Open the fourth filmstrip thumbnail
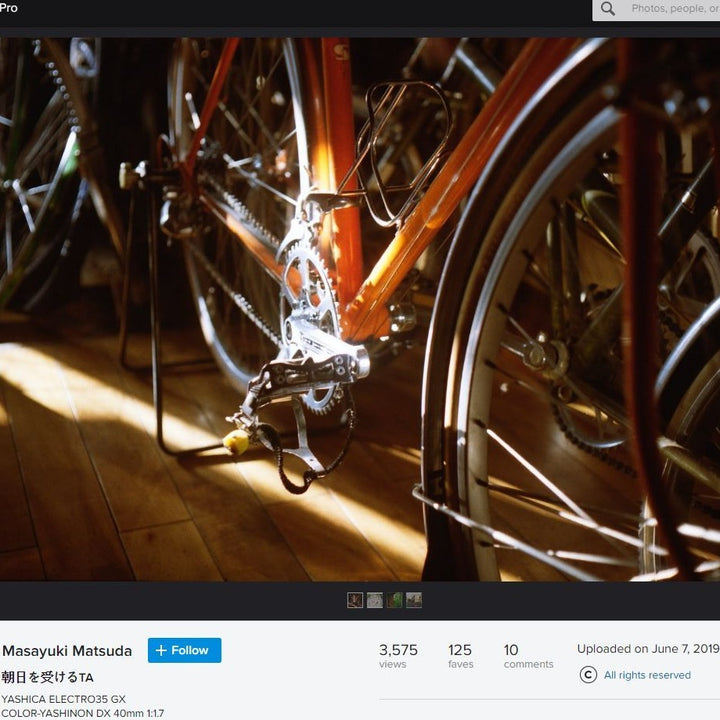This screenshot has height=720, width=720. coord(414,600)
